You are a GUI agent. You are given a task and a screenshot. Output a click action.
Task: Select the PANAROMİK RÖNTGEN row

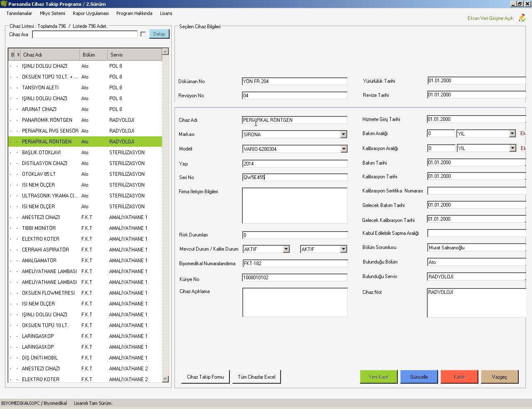(x=85, y=120)
